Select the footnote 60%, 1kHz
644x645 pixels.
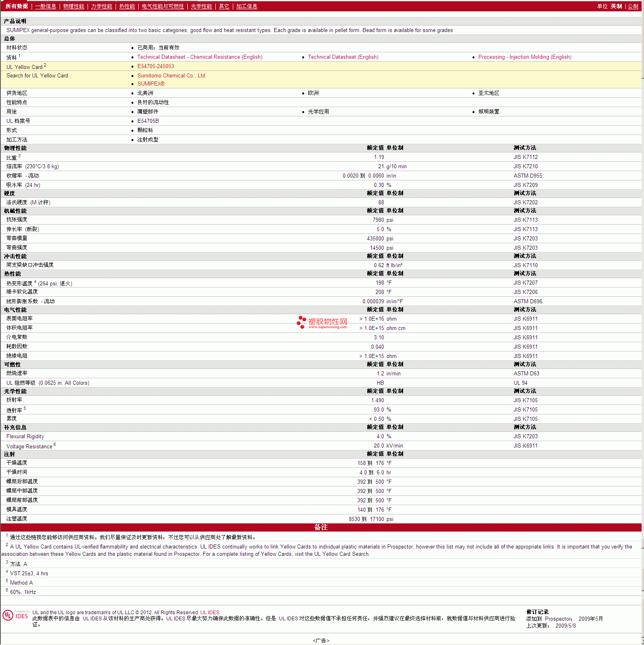pyautogui.click(x=23, y=592)
